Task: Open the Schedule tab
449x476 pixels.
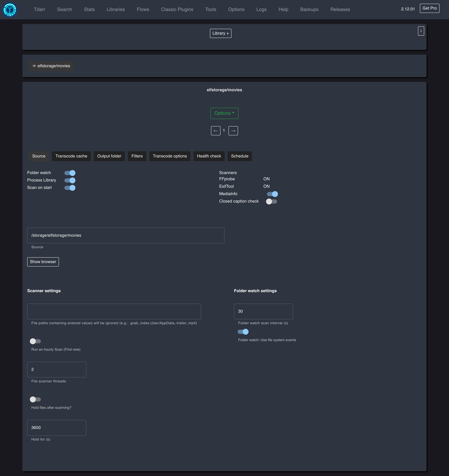Action: (240, 156)
